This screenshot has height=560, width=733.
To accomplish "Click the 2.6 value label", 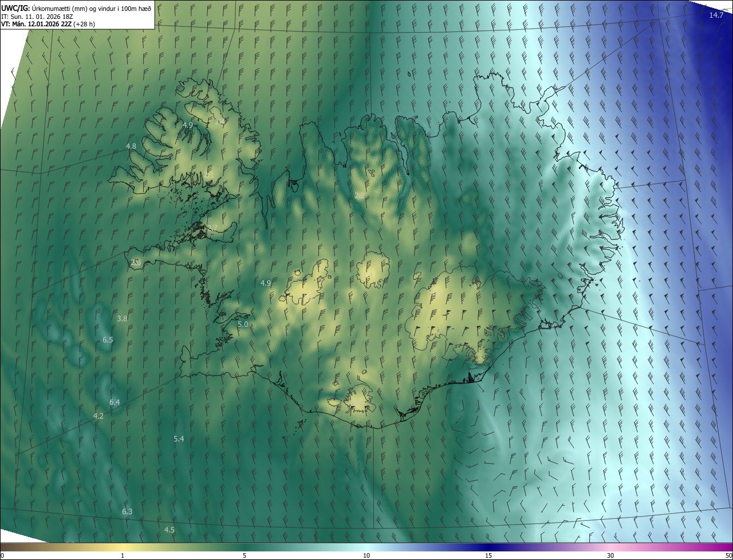I will tap(136, 262).
